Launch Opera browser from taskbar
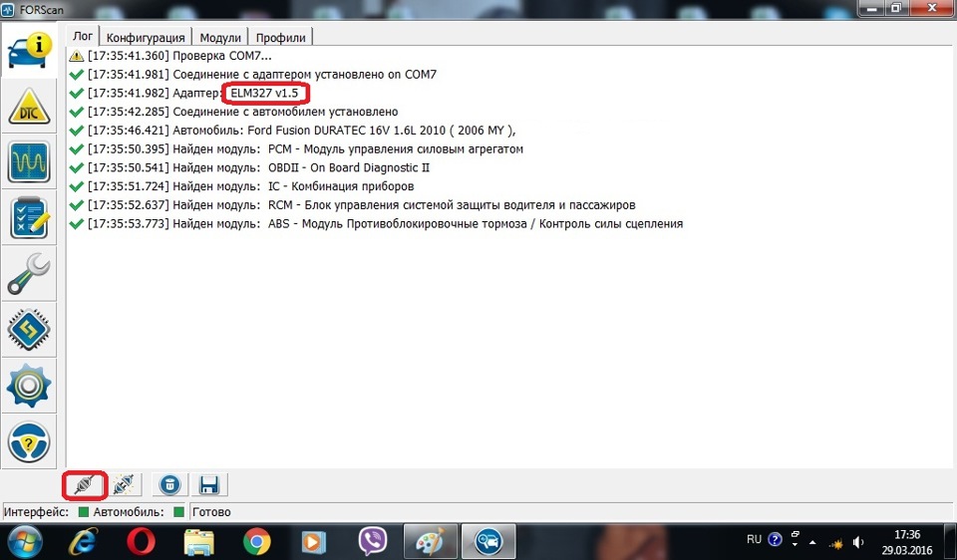 coord(141,542)
